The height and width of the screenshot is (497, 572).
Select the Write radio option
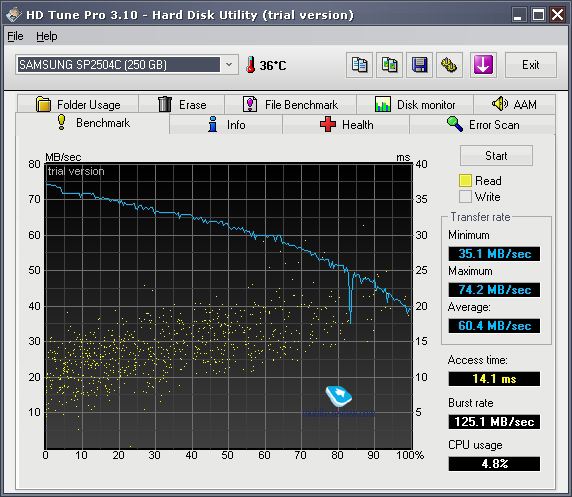tap(465, 197)
